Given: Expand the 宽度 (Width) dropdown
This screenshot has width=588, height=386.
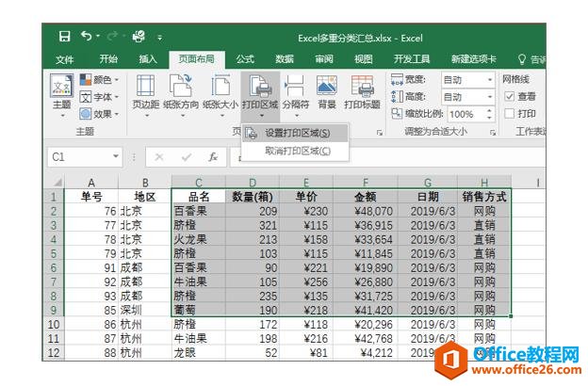Looking at the screenshot, I should click(x=490, y=80).
